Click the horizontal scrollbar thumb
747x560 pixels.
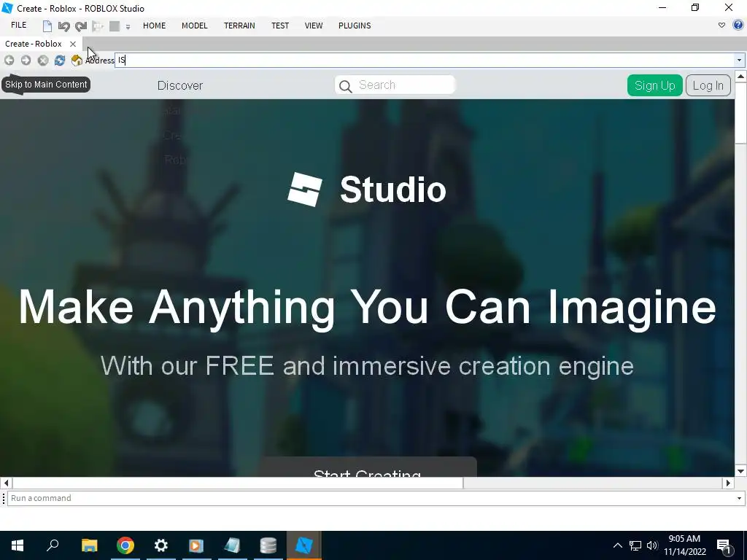(x=238, y=483)
